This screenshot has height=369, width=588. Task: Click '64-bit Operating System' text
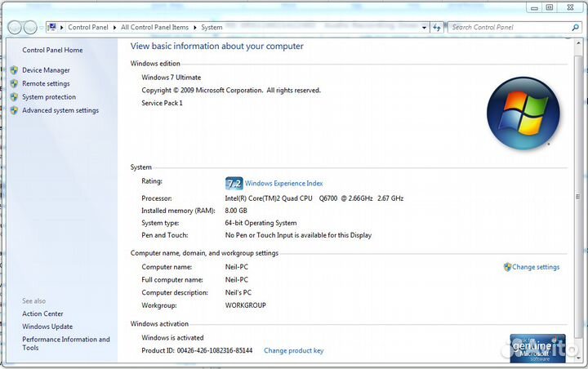(261, 223)
